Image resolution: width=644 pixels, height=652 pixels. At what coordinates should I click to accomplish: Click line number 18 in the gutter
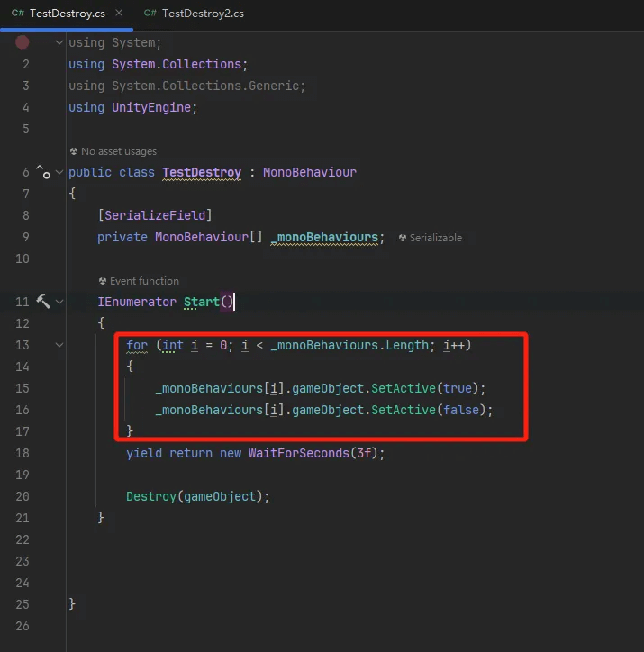tap(23, 453)
